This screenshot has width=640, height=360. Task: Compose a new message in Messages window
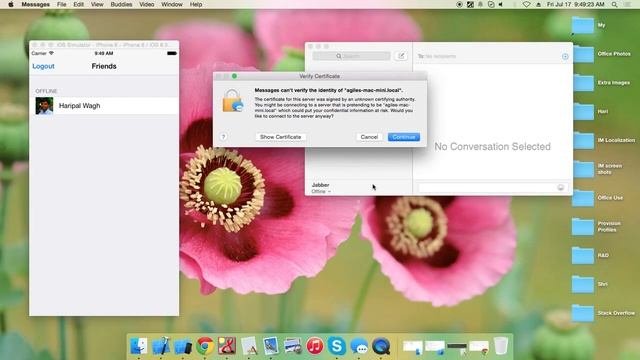(x=401, y=56)
